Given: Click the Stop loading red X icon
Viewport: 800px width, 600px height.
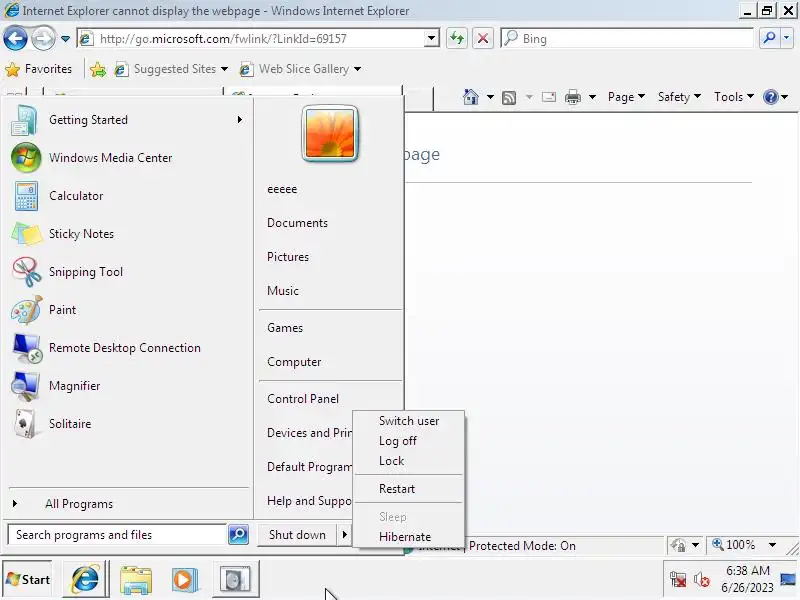Looking at the screenshot, I should (x=483, y=39).
